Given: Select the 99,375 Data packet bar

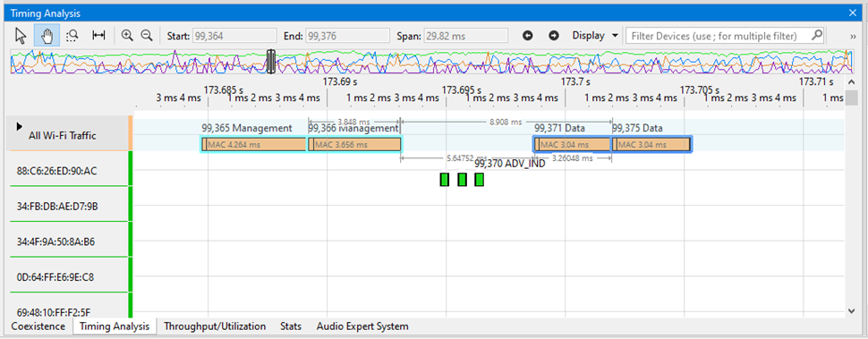Looking at the screenshot, I should click(651, 144).
